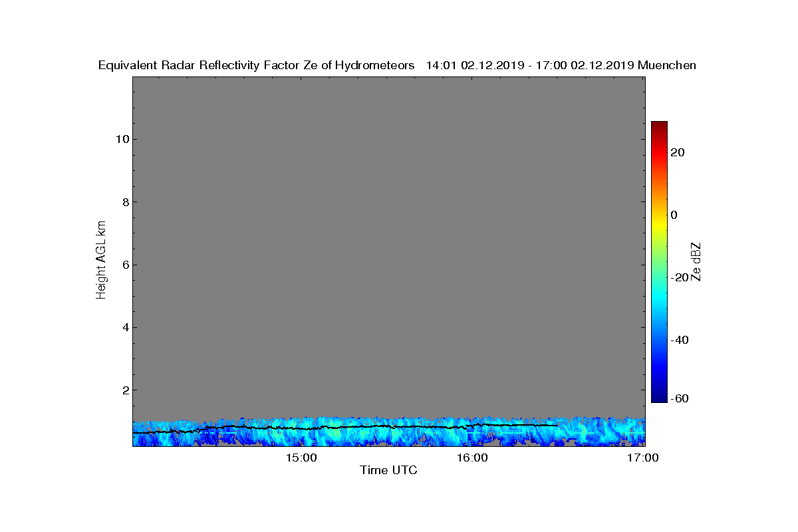Viewport: 798px width, 532px height.
Task: Click the '16:00' time tick label
Action: [472, 458]
